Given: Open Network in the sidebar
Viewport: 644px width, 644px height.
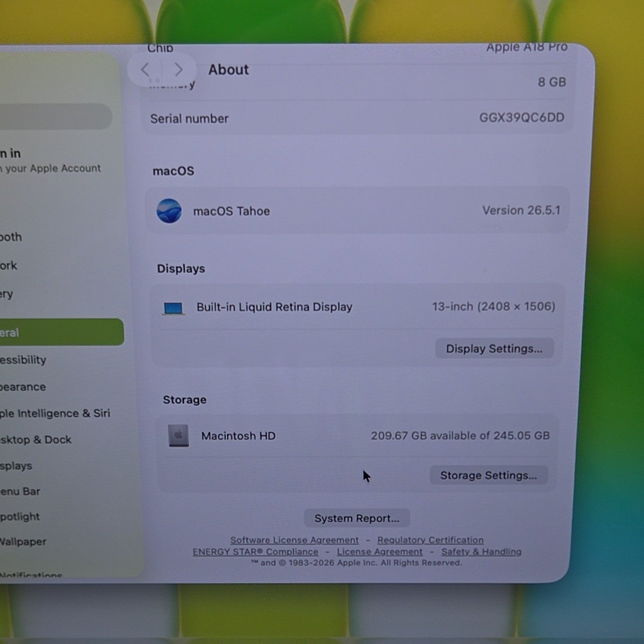Looking at the screenshot, I should click(x=9, y=265).
